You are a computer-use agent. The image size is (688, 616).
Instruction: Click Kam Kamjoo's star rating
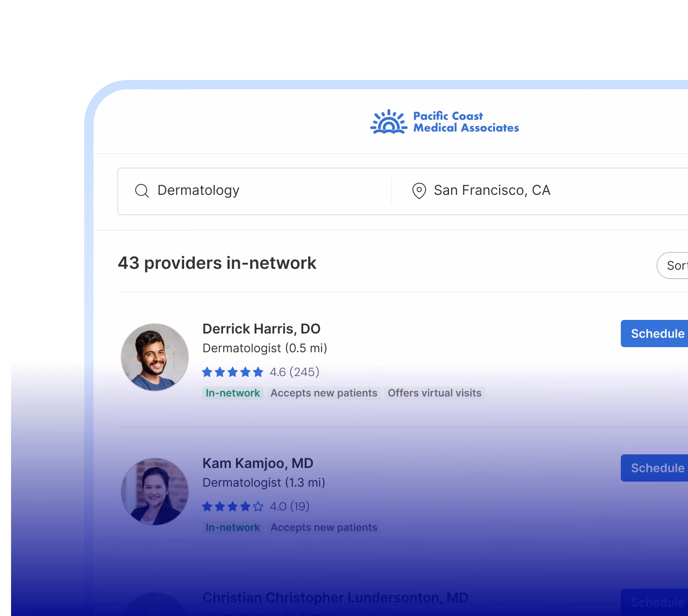coord(233,507)
